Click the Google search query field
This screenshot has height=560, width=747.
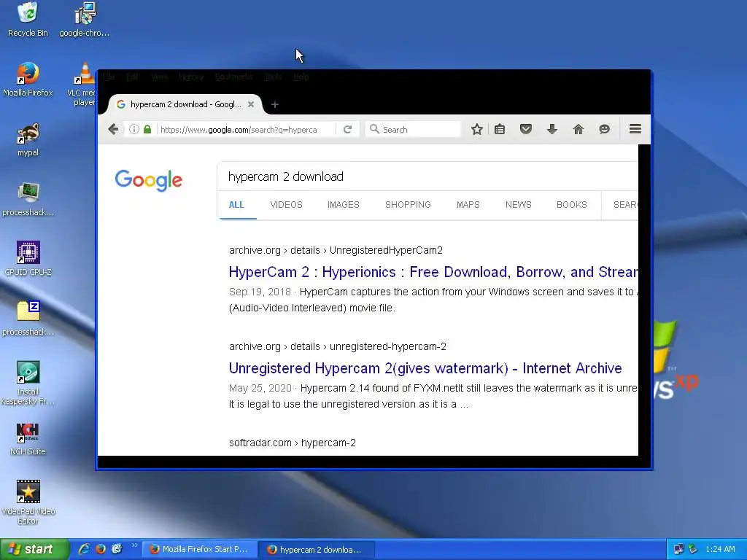[x=429, y=176]
